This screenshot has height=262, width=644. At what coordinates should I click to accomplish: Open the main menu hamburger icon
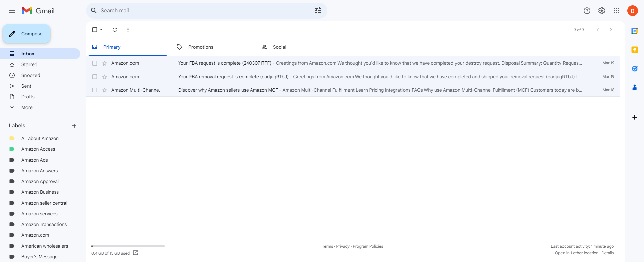coord(12,11)
